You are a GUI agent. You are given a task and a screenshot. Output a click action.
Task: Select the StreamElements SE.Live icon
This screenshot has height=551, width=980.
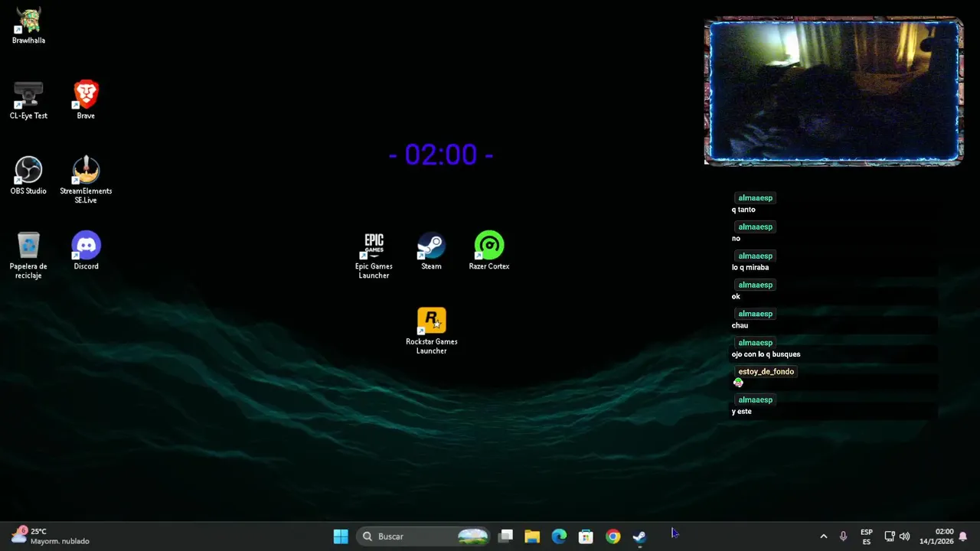86,181
